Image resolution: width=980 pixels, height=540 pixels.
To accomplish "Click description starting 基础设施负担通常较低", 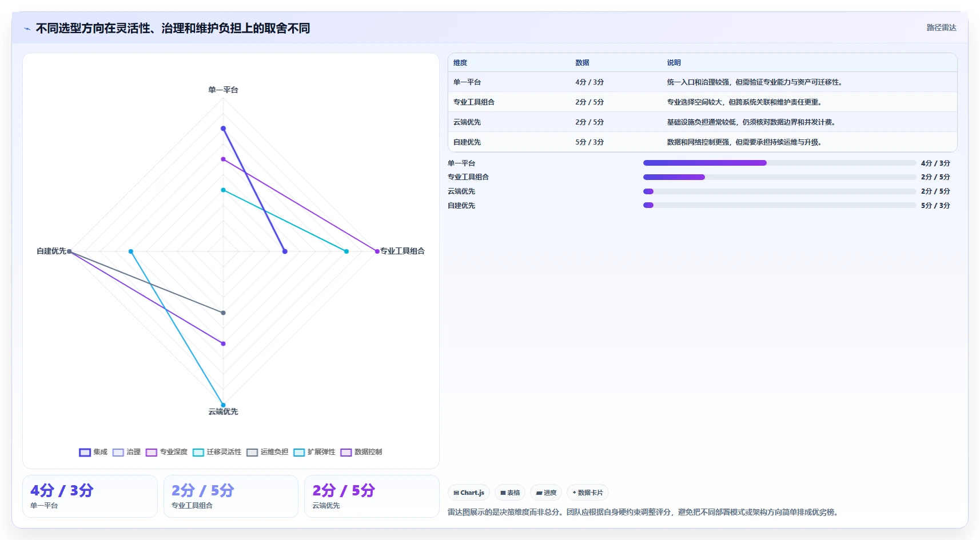I will pos(752,122).
